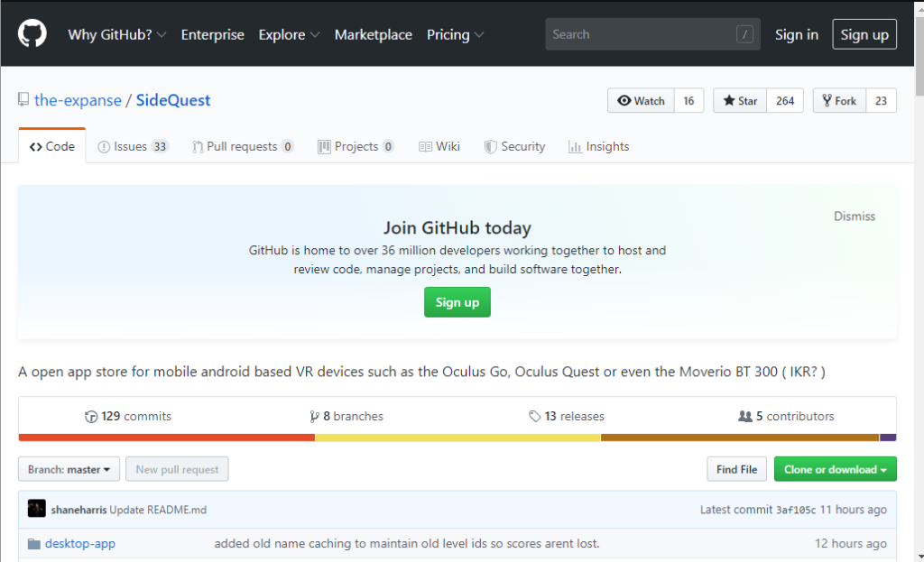Expand the Explore menu

pyautogui.click(x=289, y=35)
